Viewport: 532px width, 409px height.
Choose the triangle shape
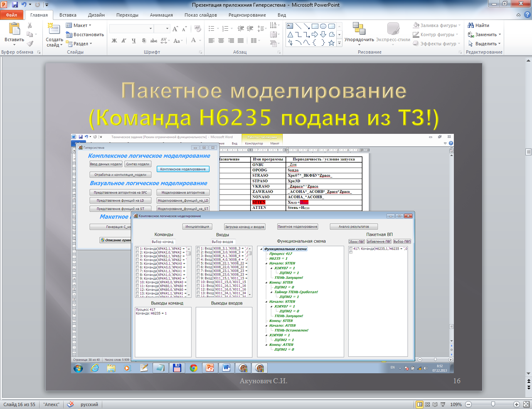coord(290,34)
